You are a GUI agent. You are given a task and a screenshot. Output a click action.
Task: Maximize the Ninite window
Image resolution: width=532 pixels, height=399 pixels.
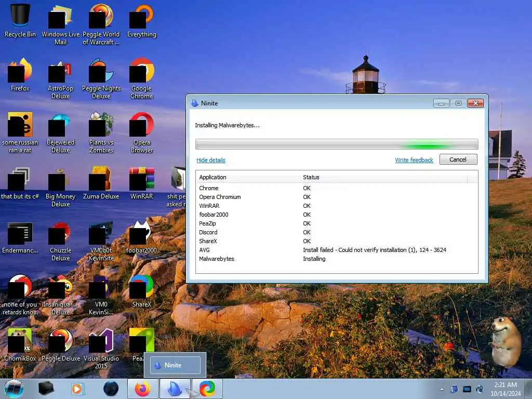click(458, 103)
